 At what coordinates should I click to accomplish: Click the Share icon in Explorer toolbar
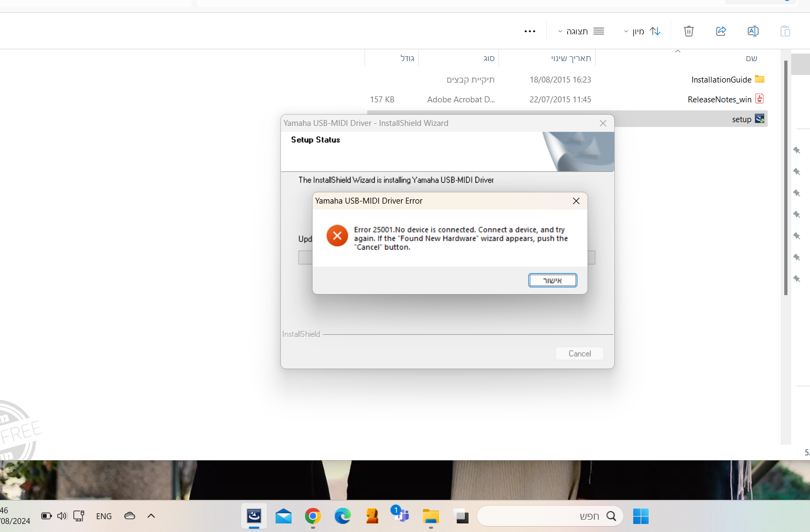coord(721,32)
